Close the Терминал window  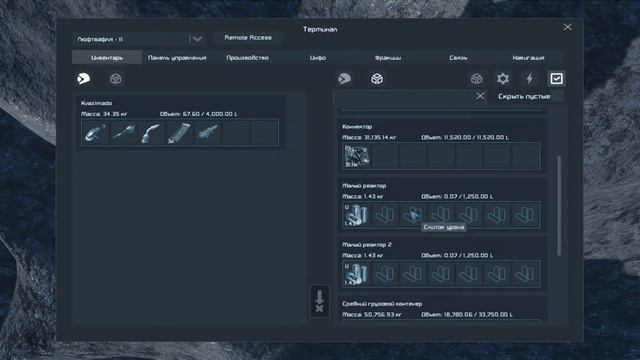[x=567, y=27]
